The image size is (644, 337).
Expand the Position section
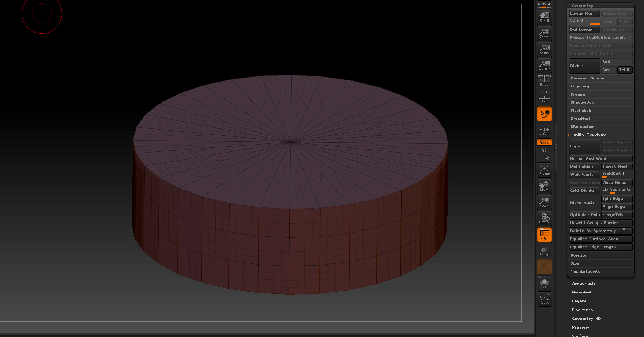point(579,255)
